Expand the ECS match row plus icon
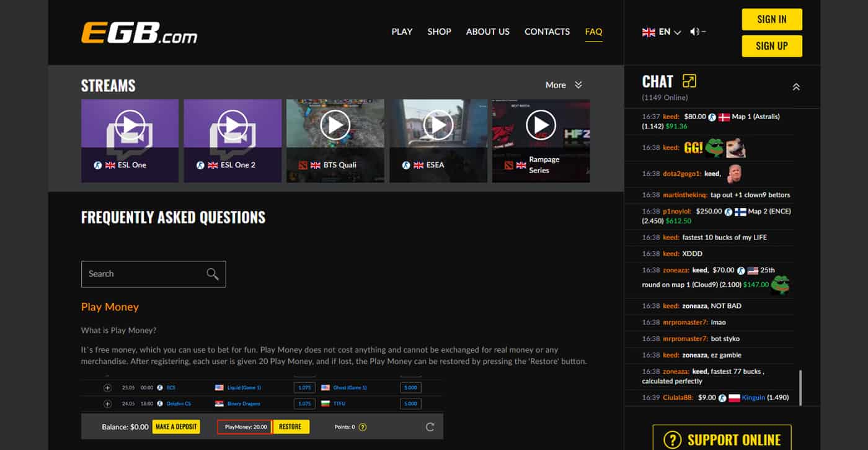The image size is (868, 450). pos(107,388)
